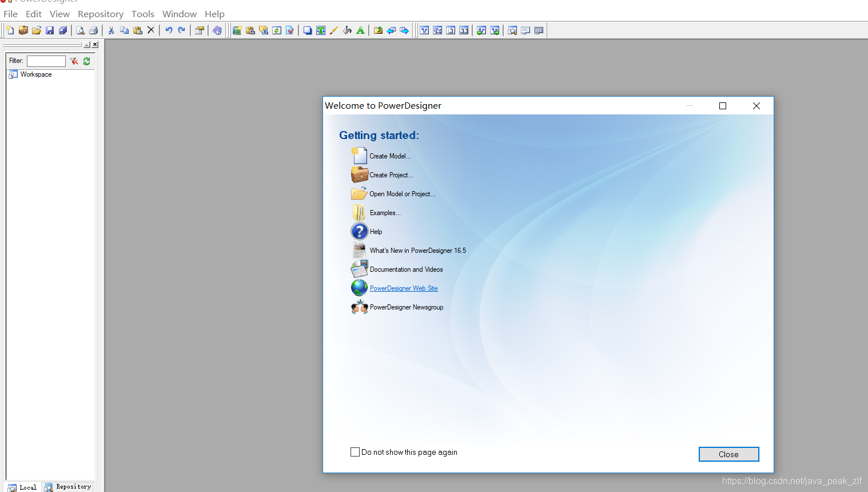The height and width of the screenshot is (492, 868).
Task: Click the Undo arrow toolbar icon
Action: point(169,30)
